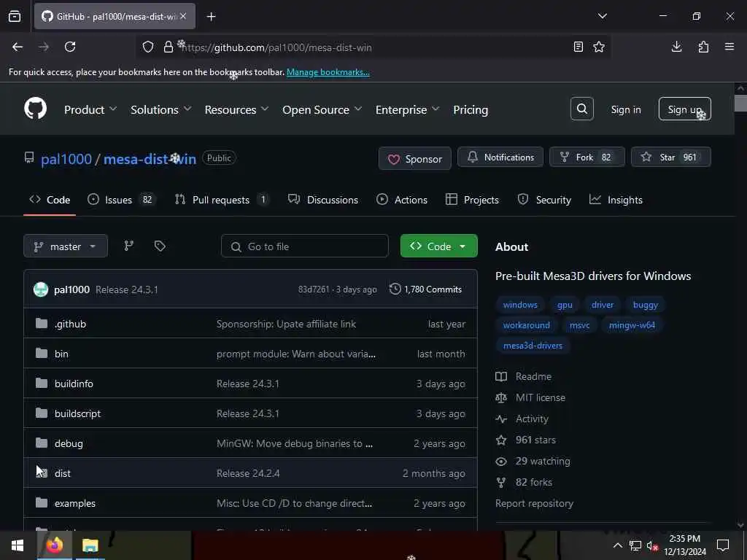
Task: Show hidden system tray icons chevron
Action: (617, 545)
